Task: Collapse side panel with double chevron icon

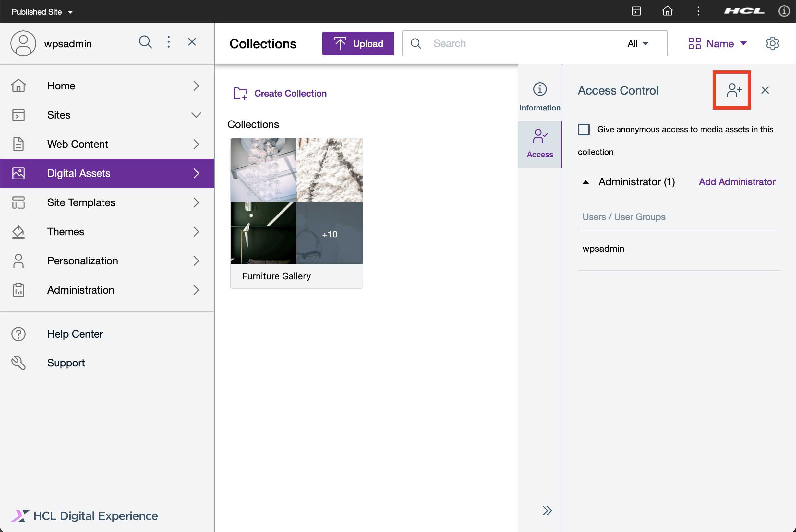Action: tap(547, 510)
